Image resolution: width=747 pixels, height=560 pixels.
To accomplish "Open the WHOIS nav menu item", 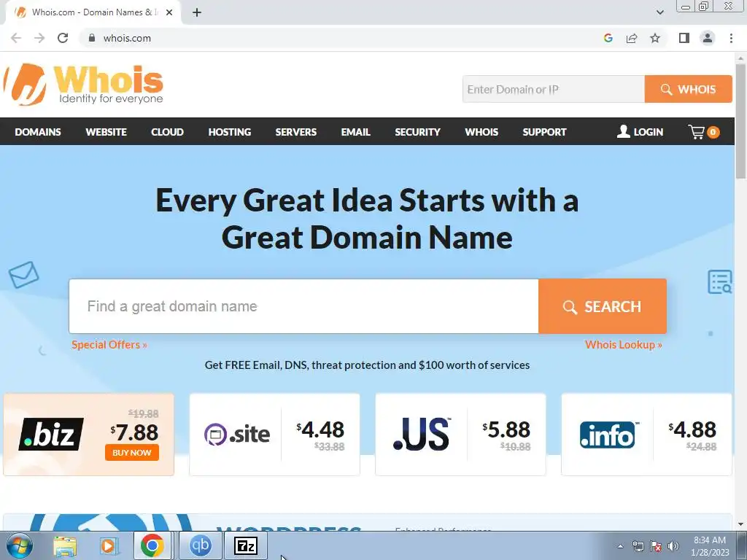I will click(481, 132).
